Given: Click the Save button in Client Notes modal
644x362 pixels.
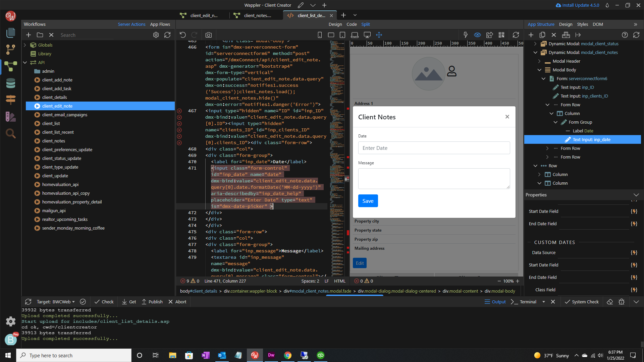Looking at the screenshot, I should tap(368, 200).
